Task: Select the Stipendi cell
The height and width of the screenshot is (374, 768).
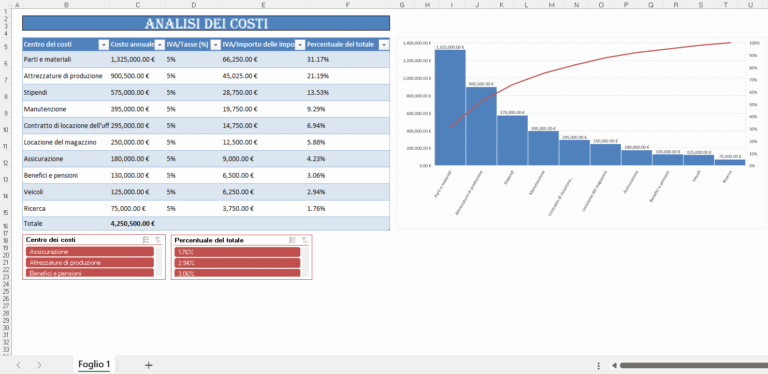Action: point(66,93)
